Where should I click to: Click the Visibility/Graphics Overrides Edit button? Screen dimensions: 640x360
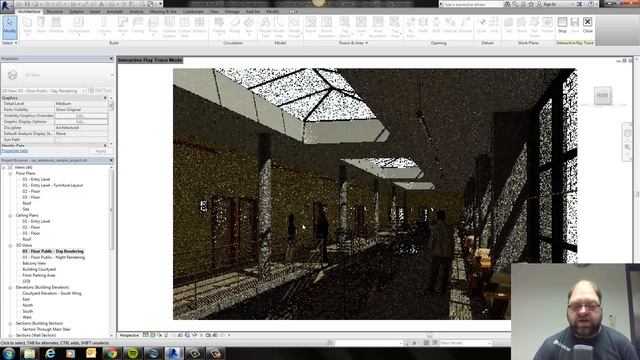(x=81, y=116)
